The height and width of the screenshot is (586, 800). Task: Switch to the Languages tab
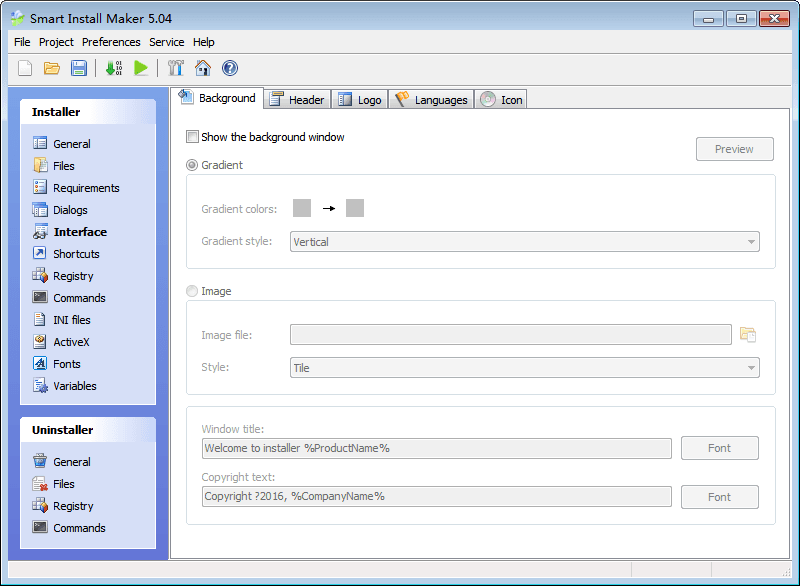coord(432,99)
